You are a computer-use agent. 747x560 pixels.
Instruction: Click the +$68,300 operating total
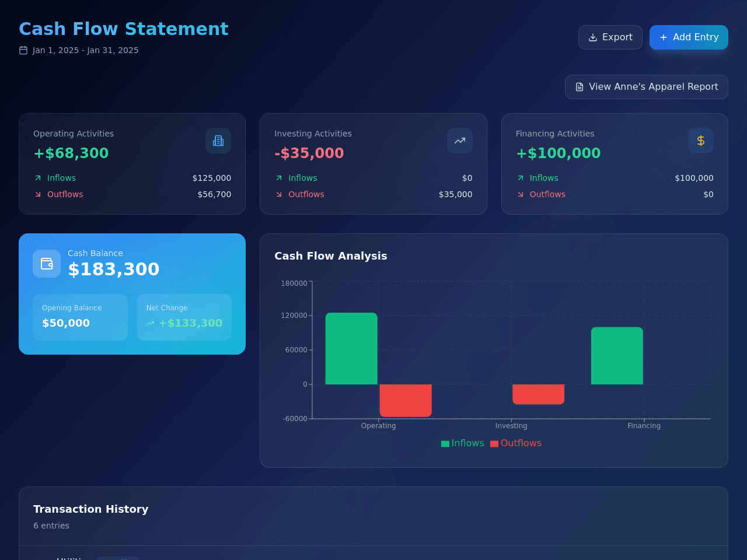71,153
